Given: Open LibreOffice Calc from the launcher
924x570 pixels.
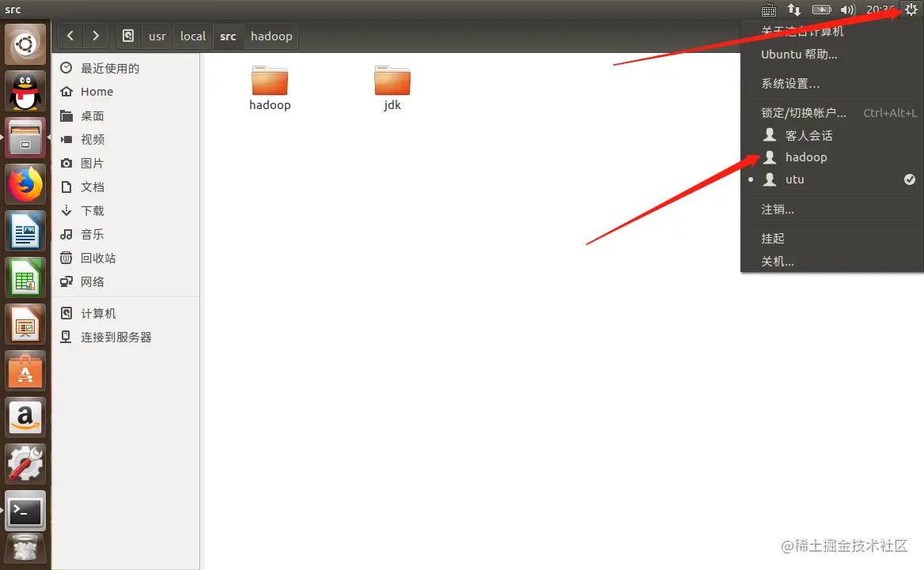Looking at the screenshot, I should (x=25, y=278).
